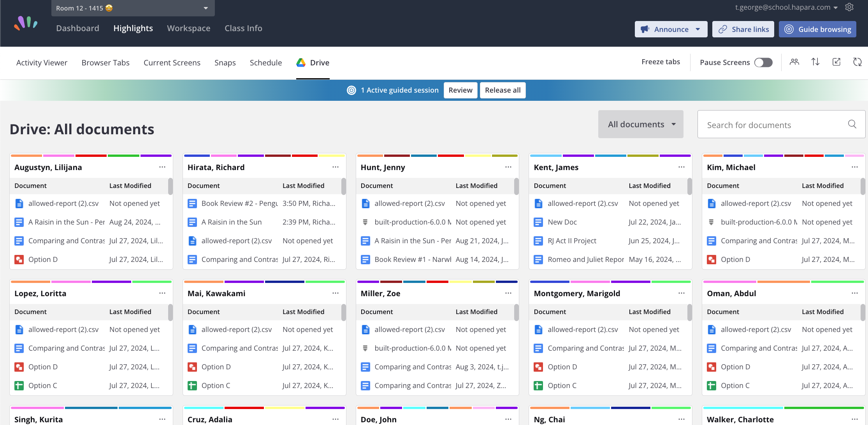Switch to Schedule view
The height and width of the screenshot is (425, 868).
tap(266, 63)
